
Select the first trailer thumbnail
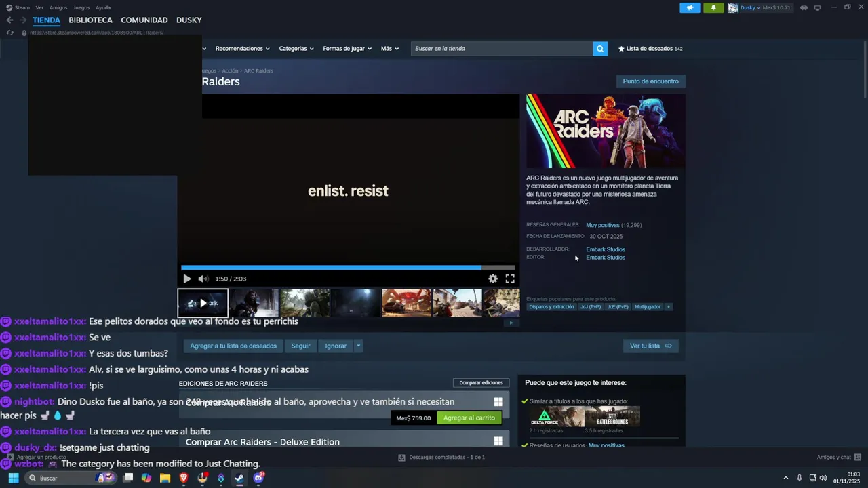tap(203, 303)
